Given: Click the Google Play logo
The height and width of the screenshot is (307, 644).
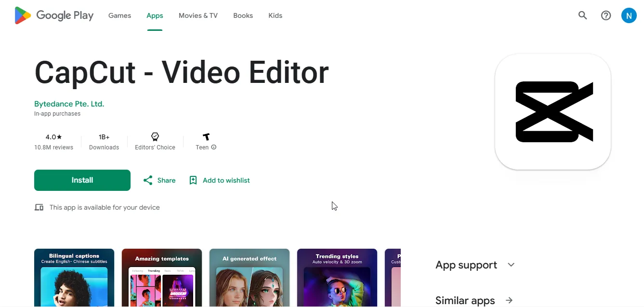Looking at the screenshot, I should tap(53, 15).
